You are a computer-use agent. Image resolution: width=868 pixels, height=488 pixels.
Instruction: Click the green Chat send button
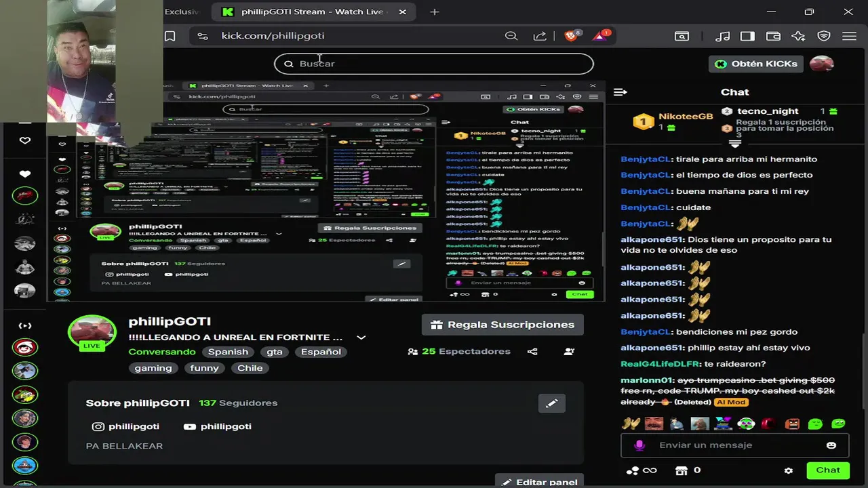[x=828, y=470]
